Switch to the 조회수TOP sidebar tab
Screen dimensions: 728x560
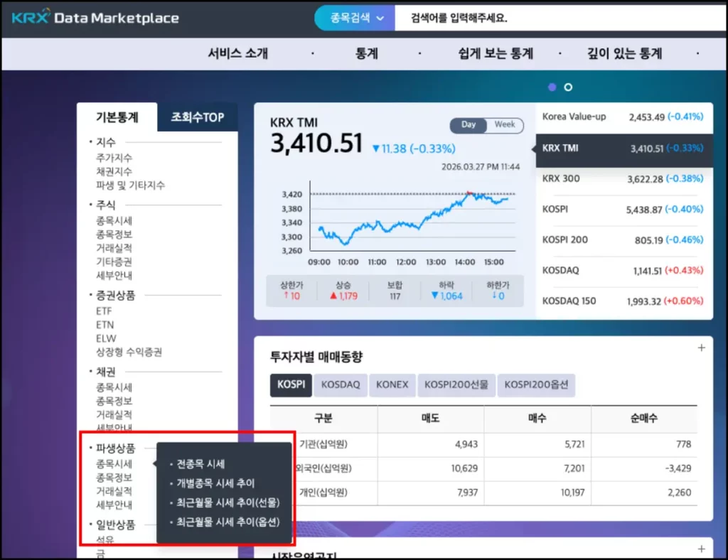(x=197, y=117)
